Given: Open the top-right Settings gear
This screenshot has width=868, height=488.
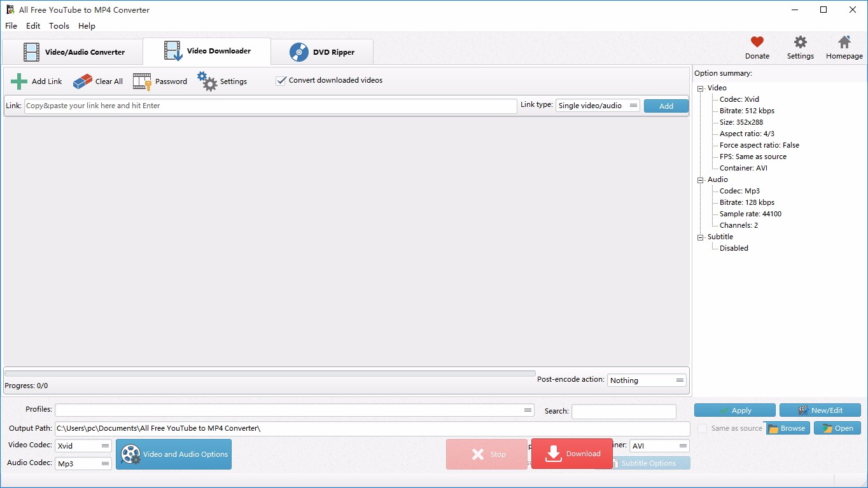Looking at the screenshot, I should (x=801, y=42).
